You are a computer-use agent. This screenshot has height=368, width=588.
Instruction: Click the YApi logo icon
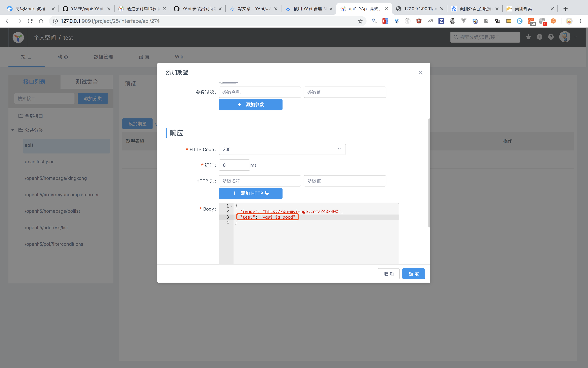tap(18, 37)
